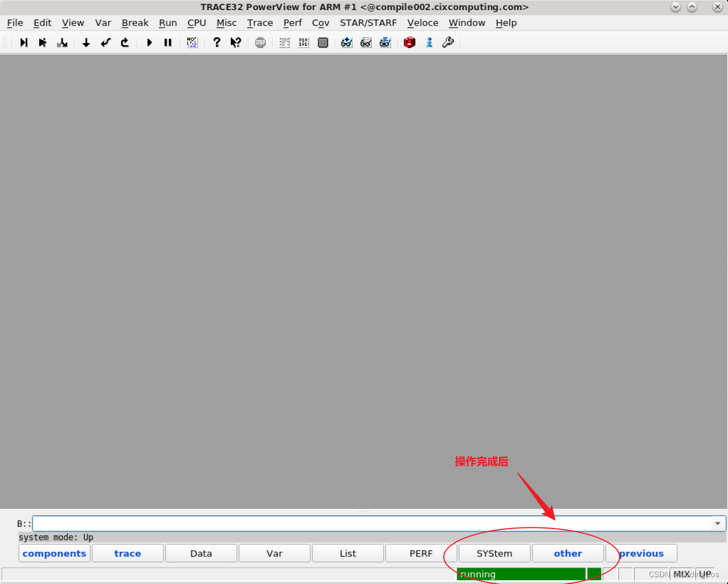Click the B:: command prompt label
This screenshot has width=728, height=584.
point(24,524)
